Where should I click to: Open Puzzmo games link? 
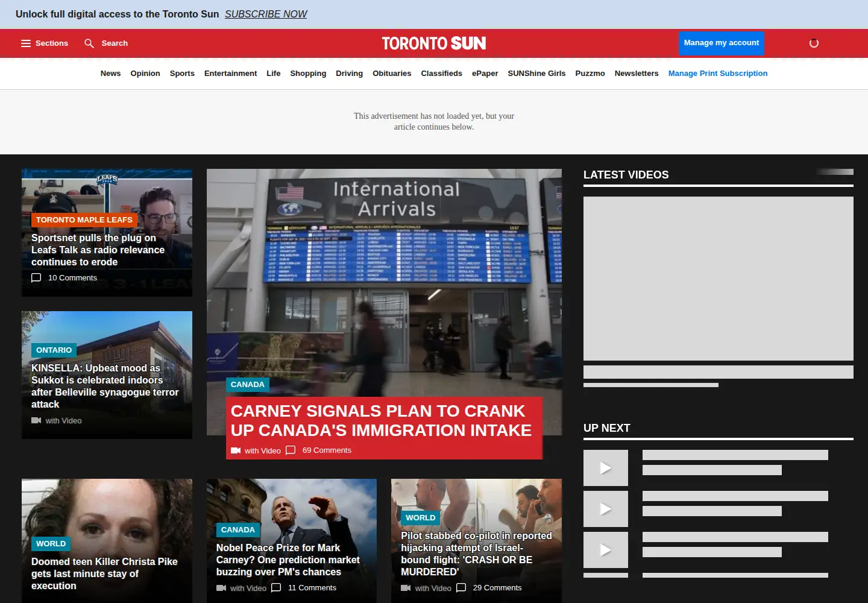tap(590, 74)
